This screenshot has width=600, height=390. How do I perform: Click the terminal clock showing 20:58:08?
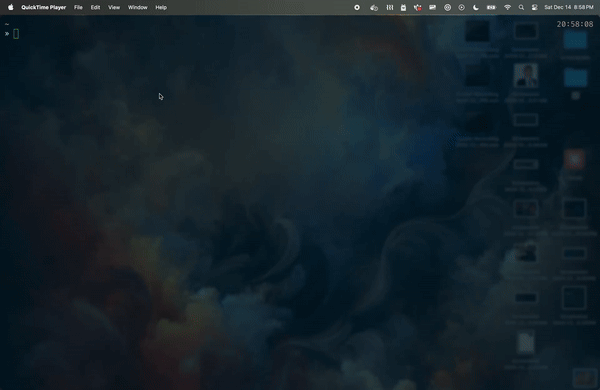575,24
